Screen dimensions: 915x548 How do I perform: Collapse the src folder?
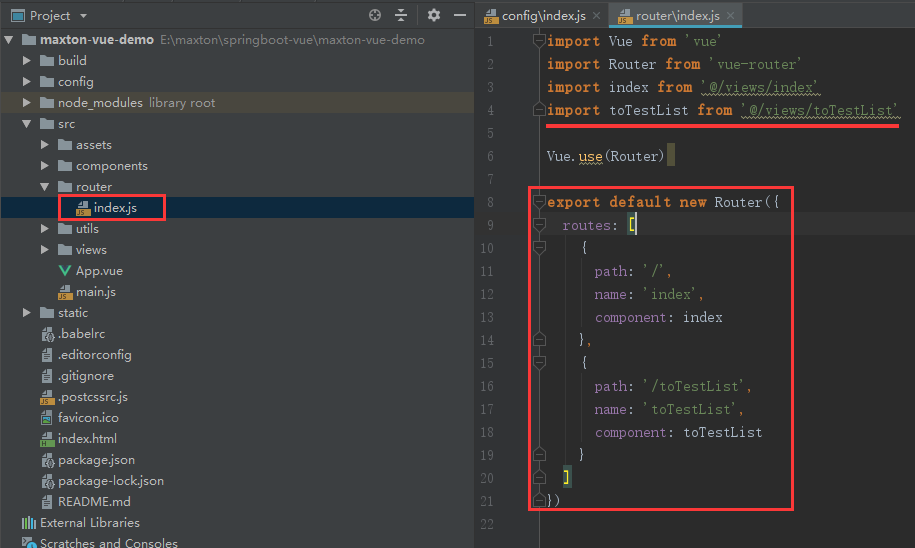pos(27,124)
